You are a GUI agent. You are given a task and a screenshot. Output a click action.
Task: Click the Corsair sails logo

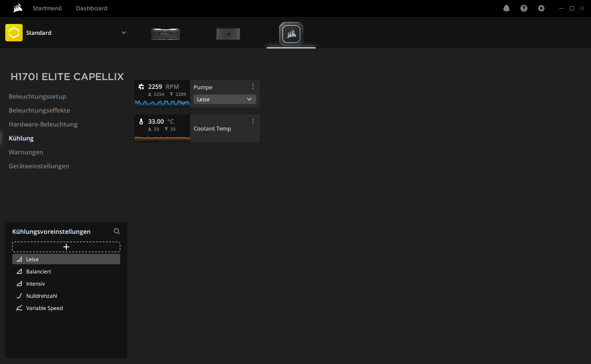[x=17, y=8]
